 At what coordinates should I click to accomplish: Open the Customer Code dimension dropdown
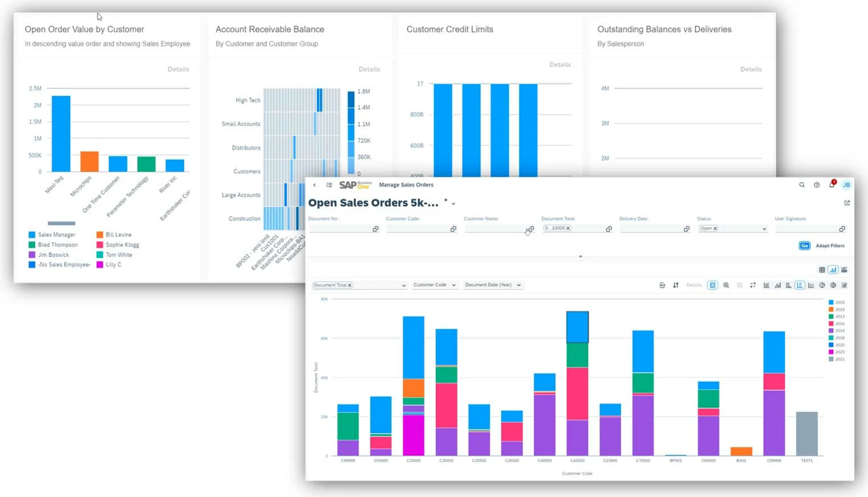(435, 285)
